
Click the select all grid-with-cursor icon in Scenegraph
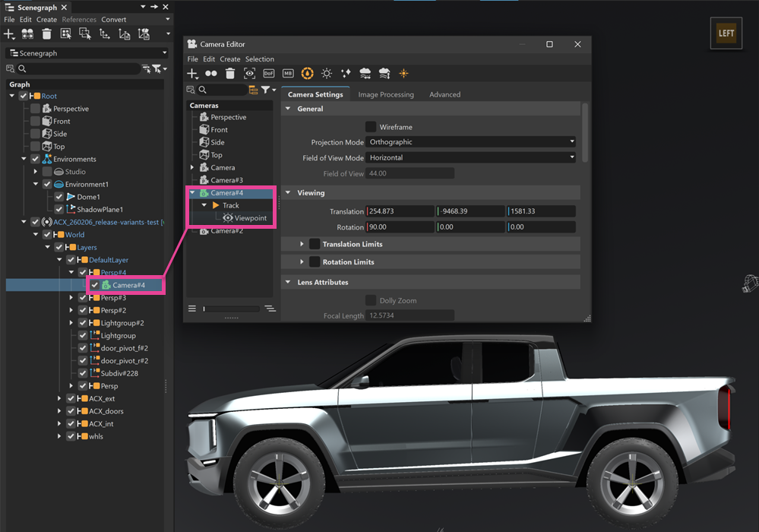(66, 34)
